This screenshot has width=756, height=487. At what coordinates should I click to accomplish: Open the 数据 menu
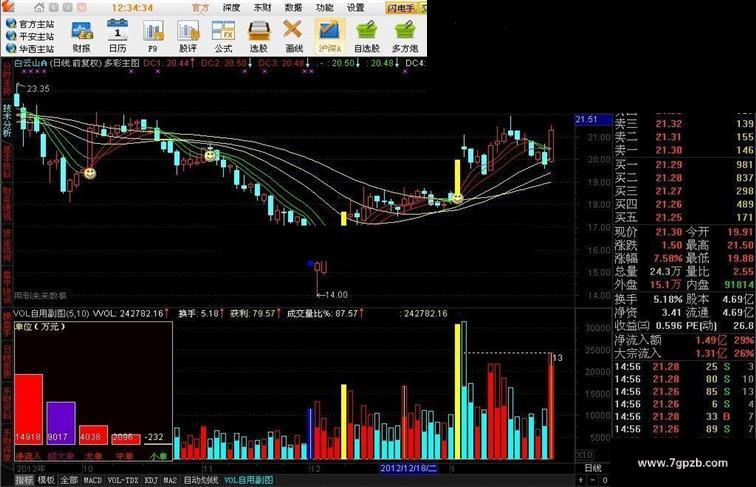293,8
